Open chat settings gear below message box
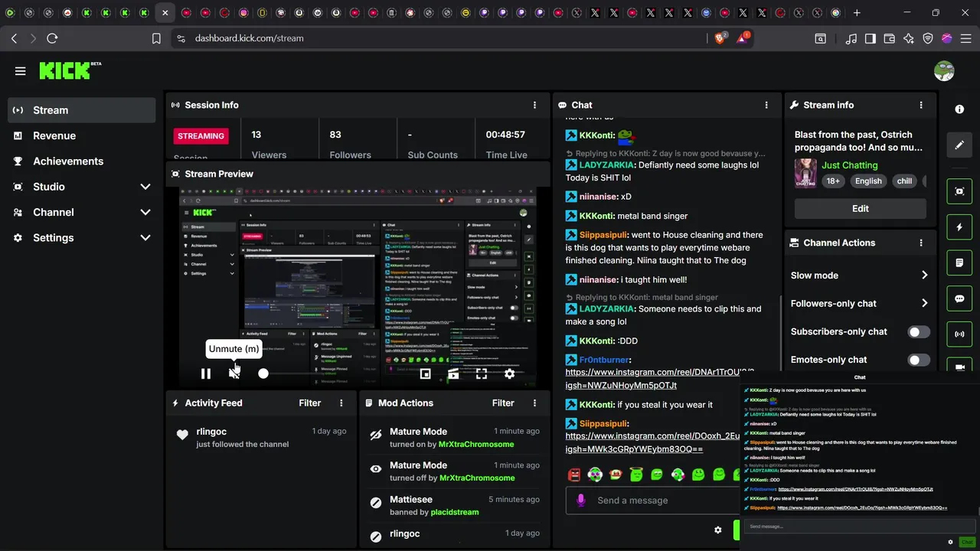The width and height of the screenshot is (980, 551). tap(717, 530)
